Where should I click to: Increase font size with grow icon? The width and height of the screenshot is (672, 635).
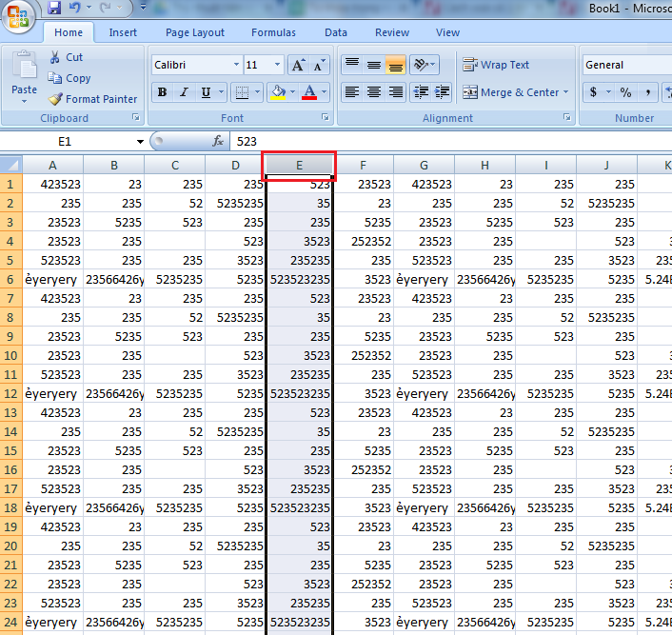click(299, 66)
